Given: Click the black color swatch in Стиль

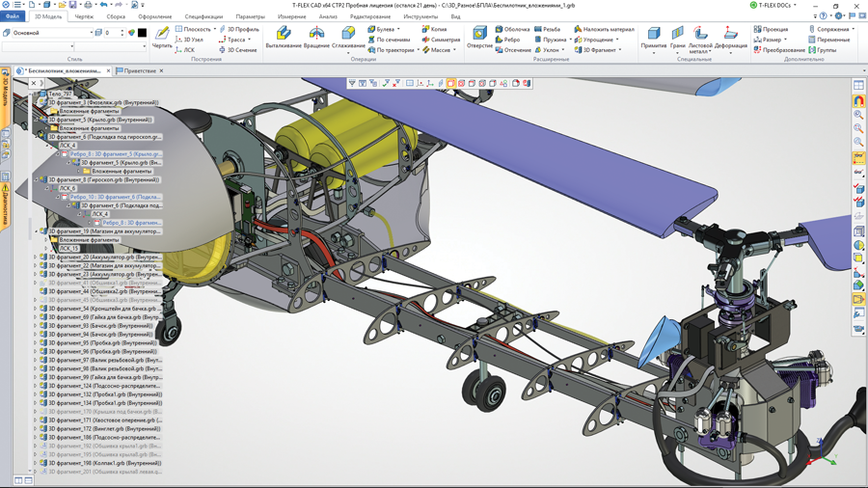Looking at the screenshot, I should 142,33.
